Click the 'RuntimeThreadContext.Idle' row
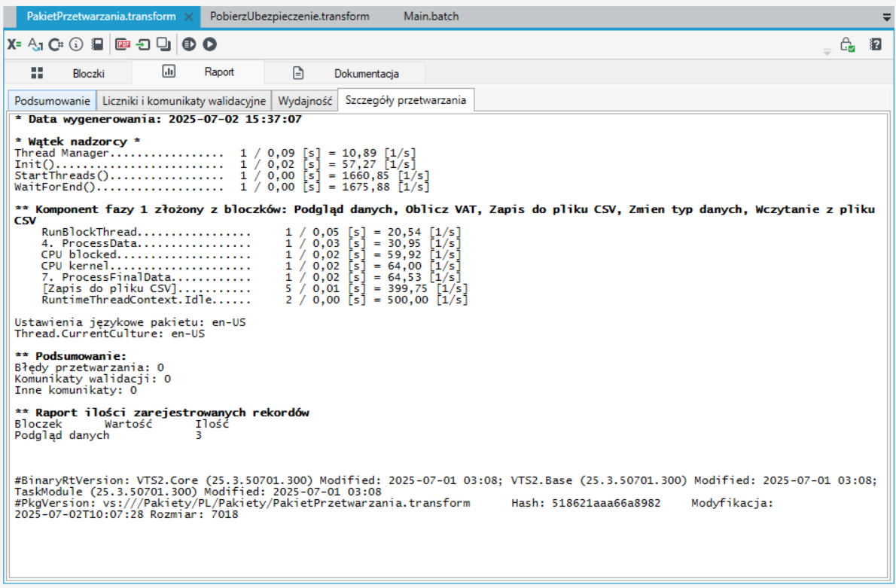 coord(254,300)
